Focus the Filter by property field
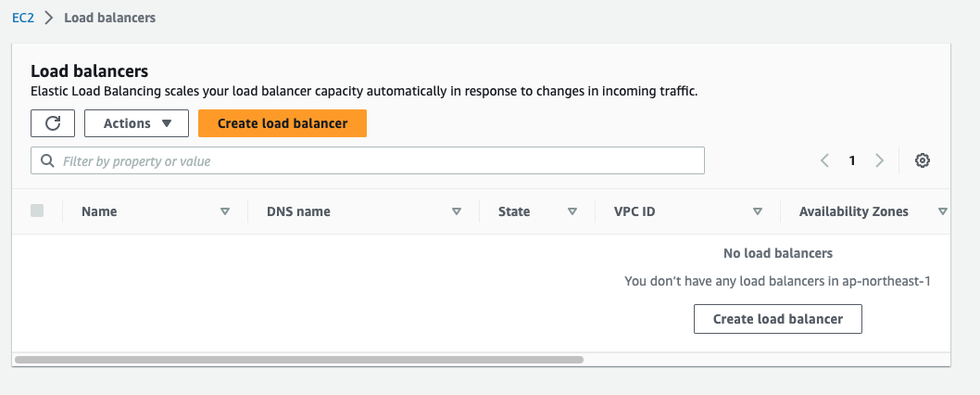The width and height of the screenshot is (980, 395). 368,161
